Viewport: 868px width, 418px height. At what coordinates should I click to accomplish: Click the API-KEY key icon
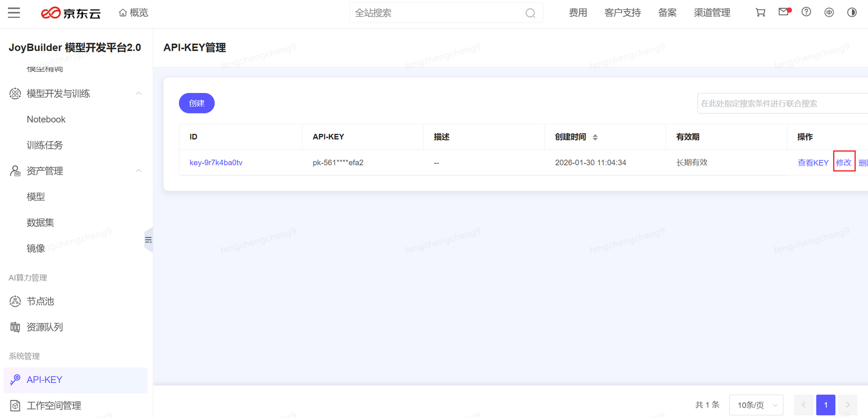[x=15, y=379]
